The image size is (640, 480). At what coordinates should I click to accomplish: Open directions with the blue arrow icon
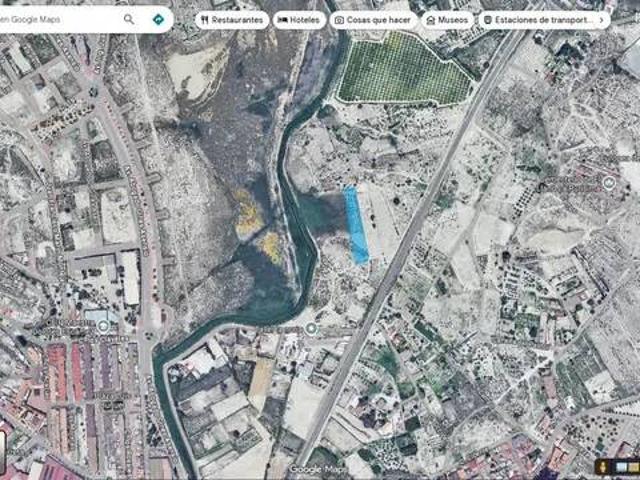158,19
